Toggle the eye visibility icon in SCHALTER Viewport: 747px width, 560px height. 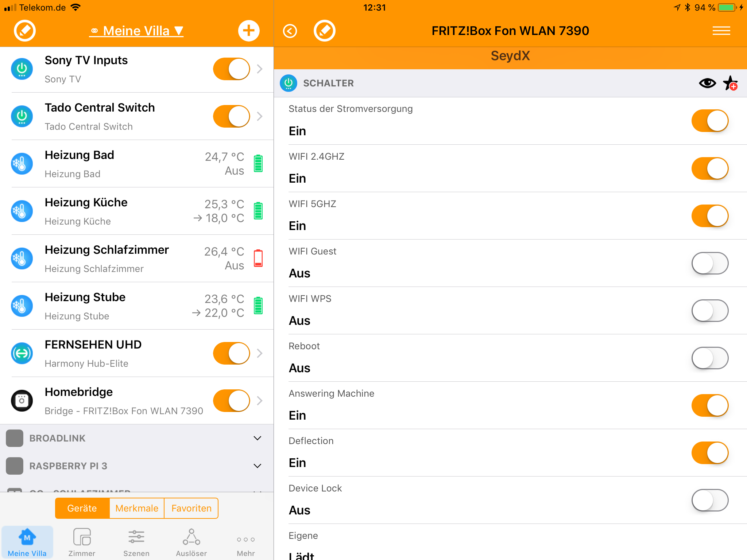pyautogui.click(x=707, y=83)
